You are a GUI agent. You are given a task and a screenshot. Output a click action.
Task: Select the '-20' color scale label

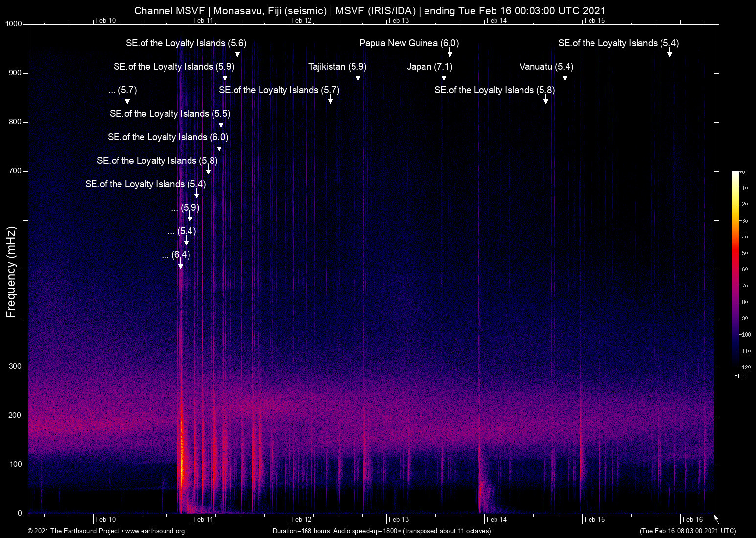pos(744,204)
